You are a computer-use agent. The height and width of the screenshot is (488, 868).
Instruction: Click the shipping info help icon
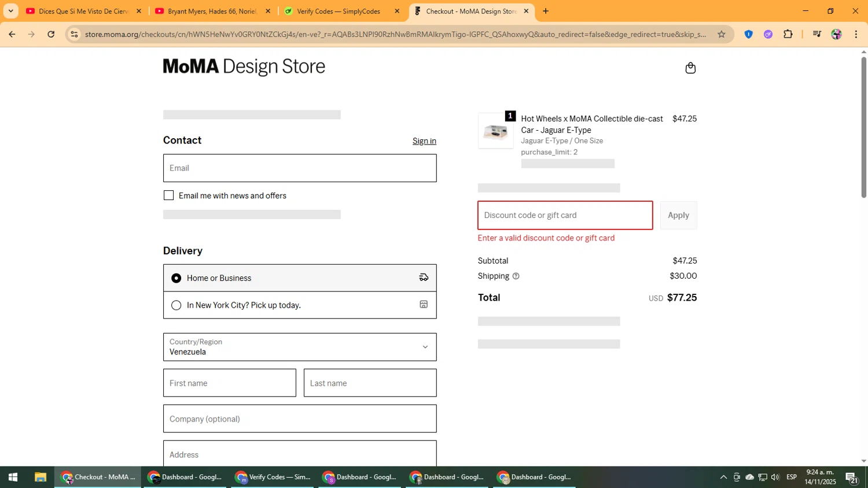[x=516, y=276]
